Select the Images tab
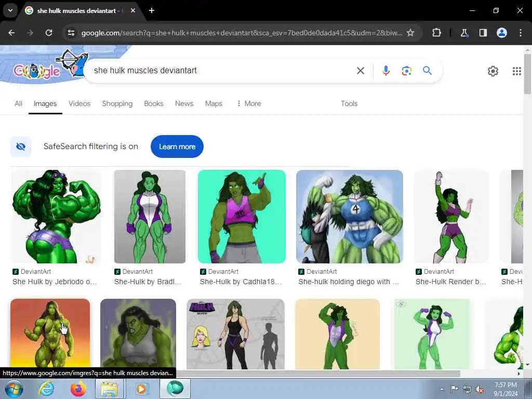This screenshot has height=399, width=532. (45, 103)
